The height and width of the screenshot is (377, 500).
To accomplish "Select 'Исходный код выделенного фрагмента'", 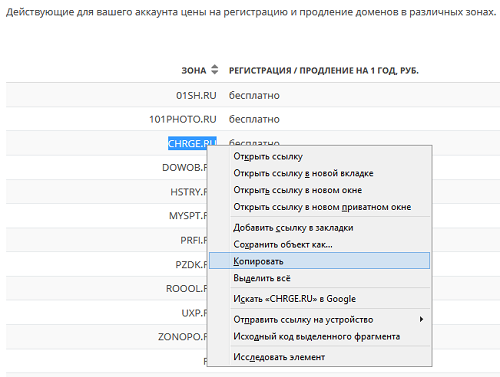I will [319, 336].
